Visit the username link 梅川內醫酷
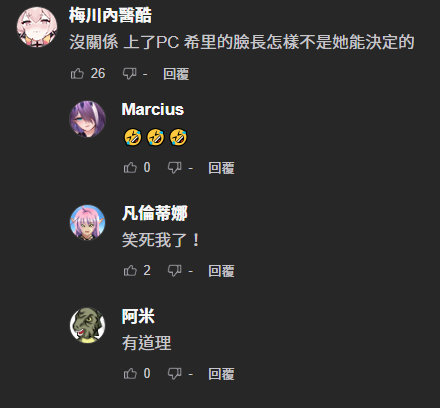440x408 pixels. [110, 15]
